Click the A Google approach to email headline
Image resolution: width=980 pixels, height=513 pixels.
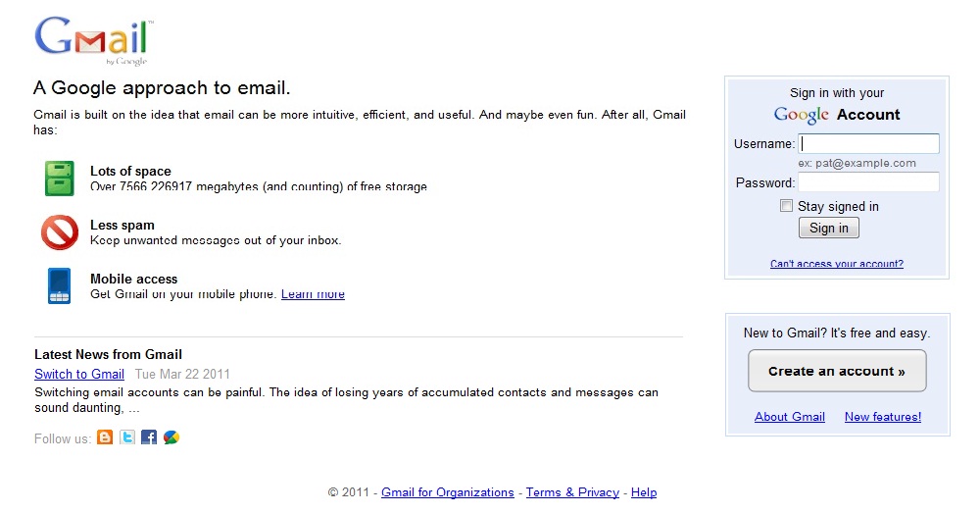[162, 87]
